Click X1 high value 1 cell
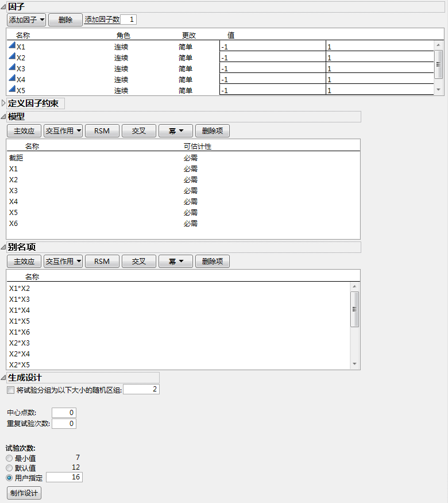 click(380, 47)
